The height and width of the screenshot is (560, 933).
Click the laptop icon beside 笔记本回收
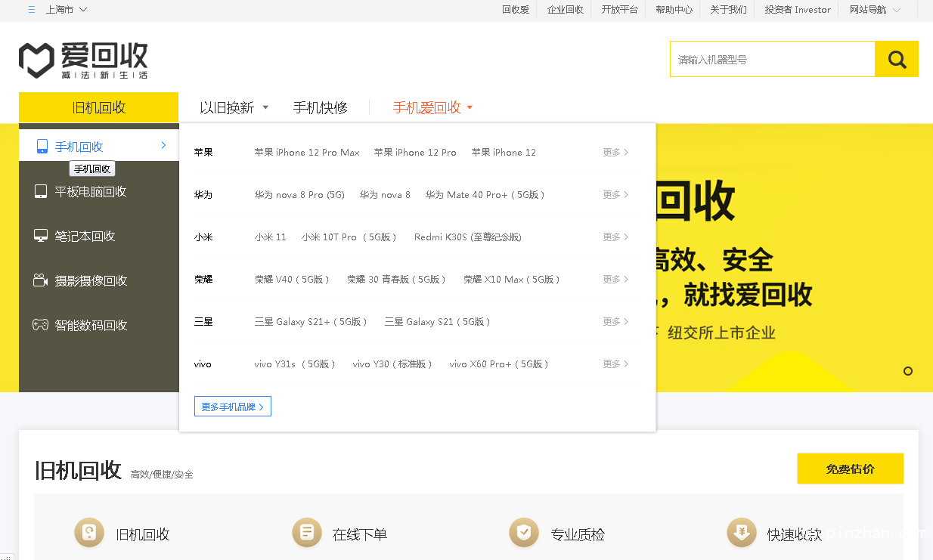[41, 236]
